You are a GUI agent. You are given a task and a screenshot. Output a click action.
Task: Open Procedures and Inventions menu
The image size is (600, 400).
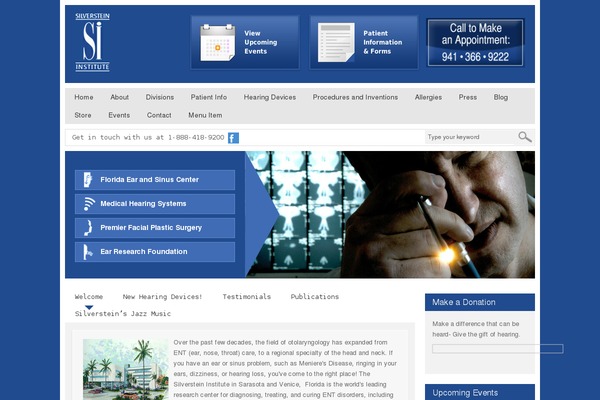click(355, 97)
